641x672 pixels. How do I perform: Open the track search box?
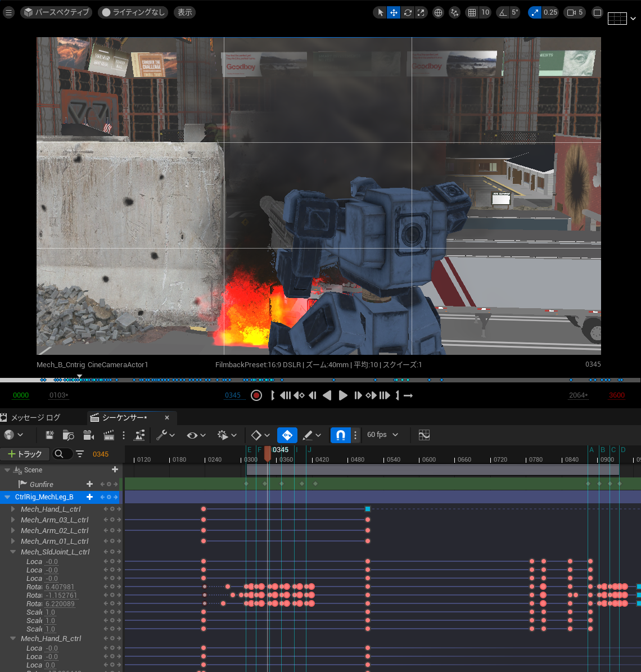click(62, 454)
